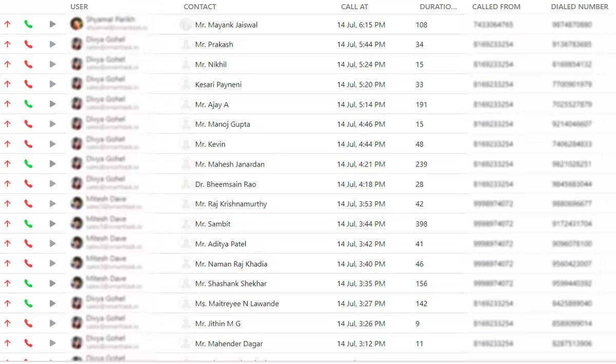Click outgoing arrow icon in Mr. Kevin row

(x=7, y=144)
